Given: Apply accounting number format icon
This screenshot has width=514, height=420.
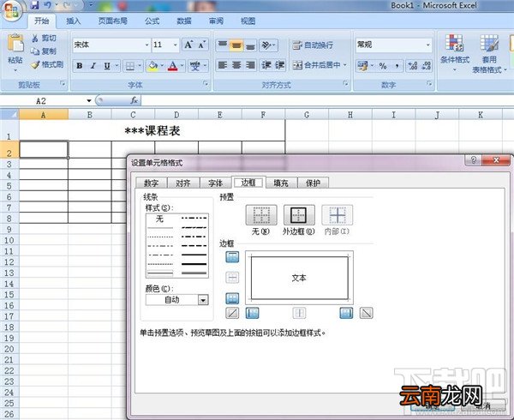Looking at the screenshot, I should pos(365,66).
